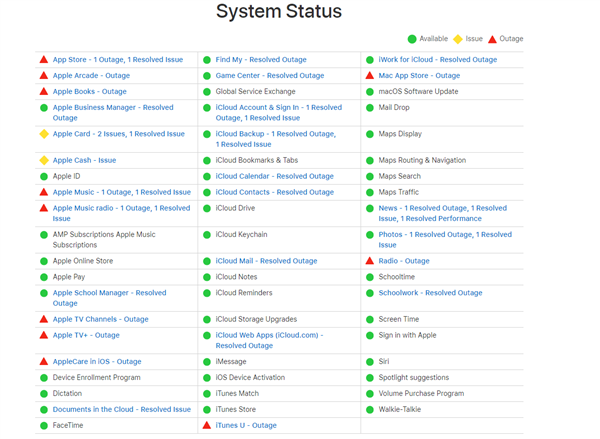Open iCloud Account & Sign In link

coord(279,113)
